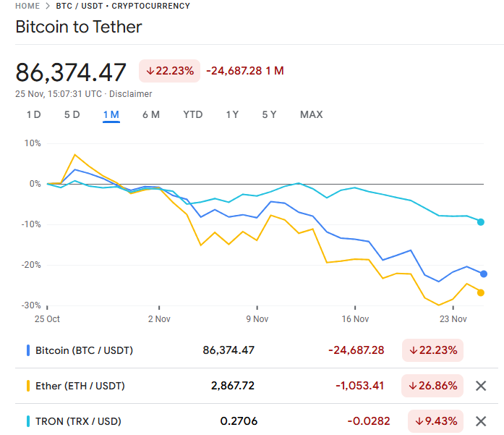Click the yellow Ether chart endpoint dot

481,292
